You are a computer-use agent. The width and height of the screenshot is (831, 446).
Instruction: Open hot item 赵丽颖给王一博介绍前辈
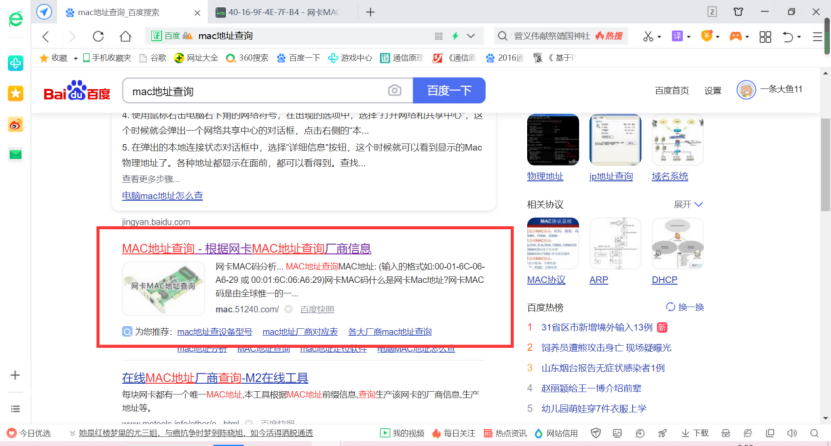(591, 388)
